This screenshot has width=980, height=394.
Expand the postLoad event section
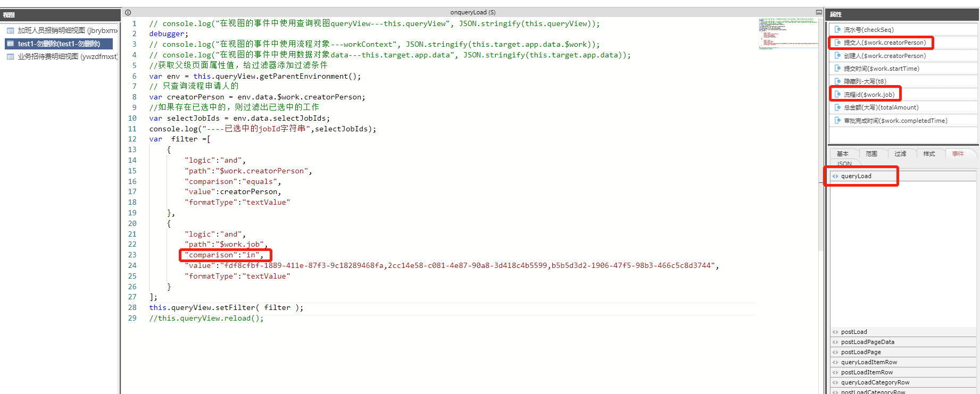point(903,332)
